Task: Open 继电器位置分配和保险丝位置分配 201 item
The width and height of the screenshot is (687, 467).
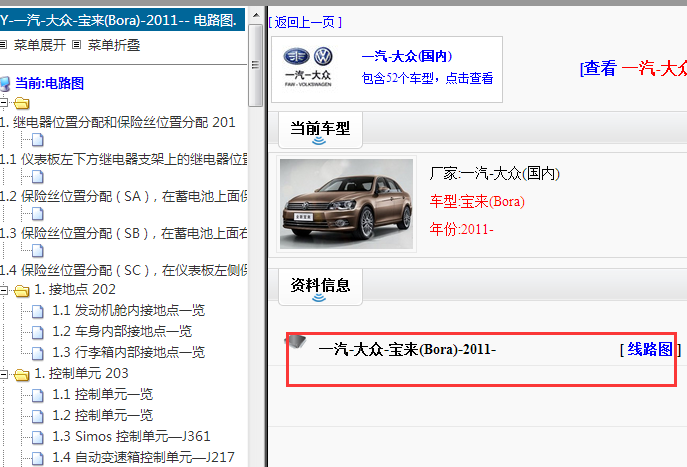Action: click(117, 122)
